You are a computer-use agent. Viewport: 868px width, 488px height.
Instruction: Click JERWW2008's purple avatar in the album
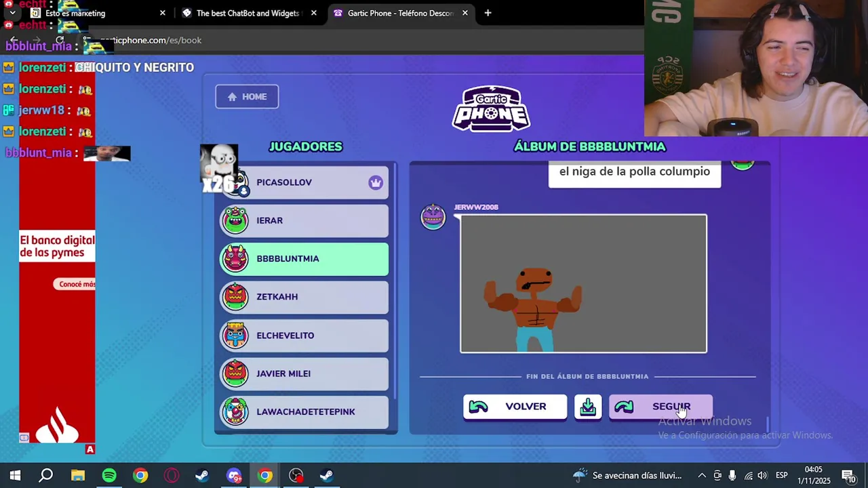point(433,217)
